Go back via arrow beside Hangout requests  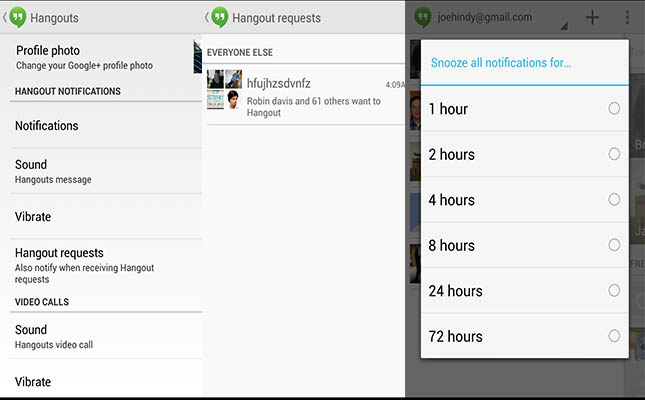206,17
